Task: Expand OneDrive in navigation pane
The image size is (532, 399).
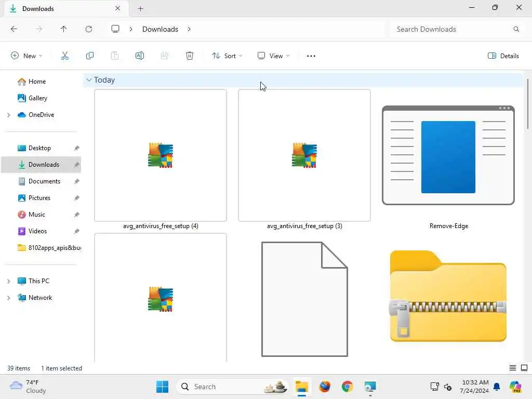Action: coord(8,115)
